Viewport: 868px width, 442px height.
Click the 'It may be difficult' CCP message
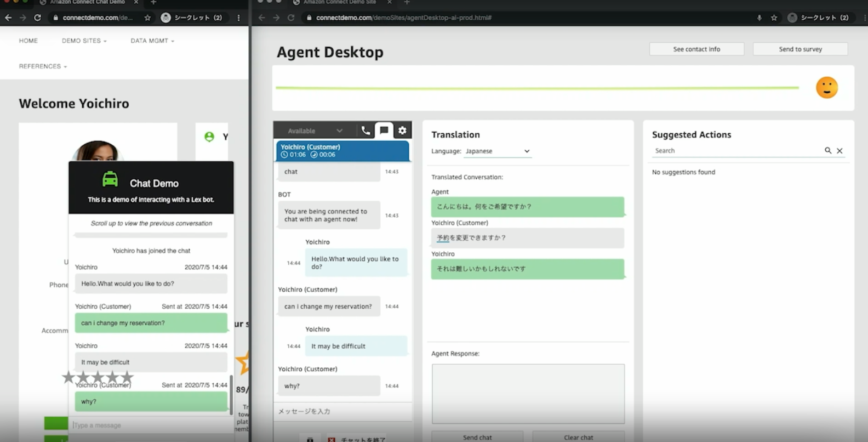tap(356, 346)
